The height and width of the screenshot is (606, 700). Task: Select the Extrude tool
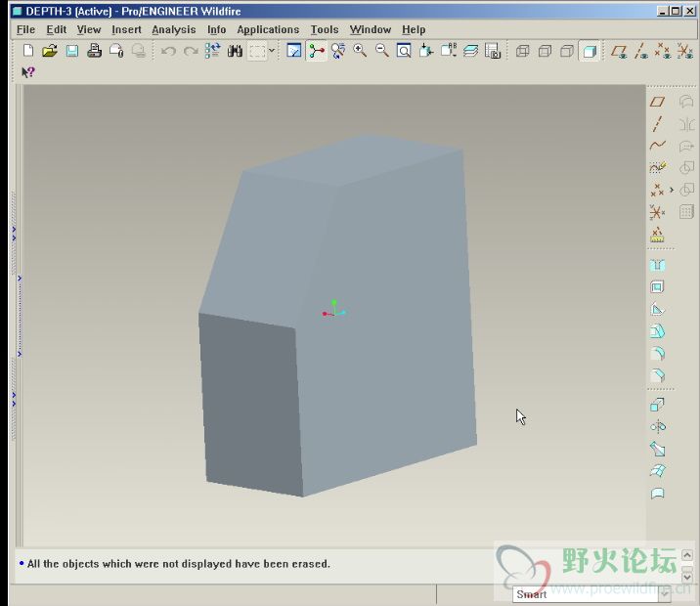(657, 405)
